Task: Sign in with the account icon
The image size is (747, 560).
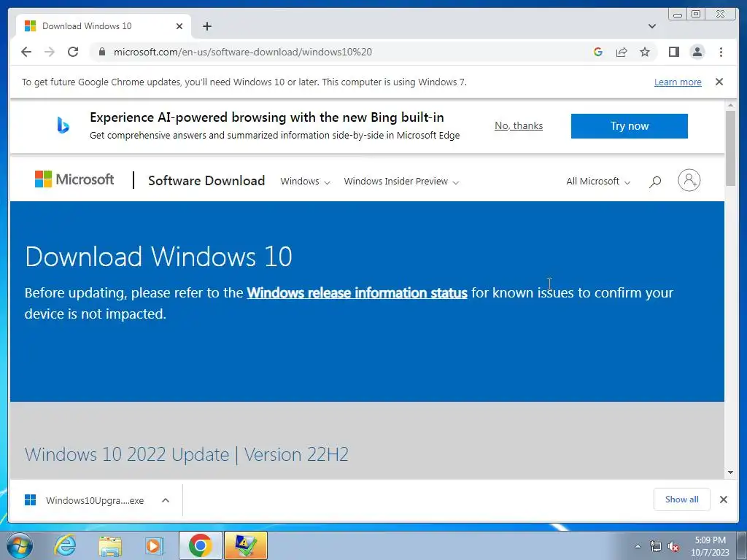Action: tap(689, 181)
